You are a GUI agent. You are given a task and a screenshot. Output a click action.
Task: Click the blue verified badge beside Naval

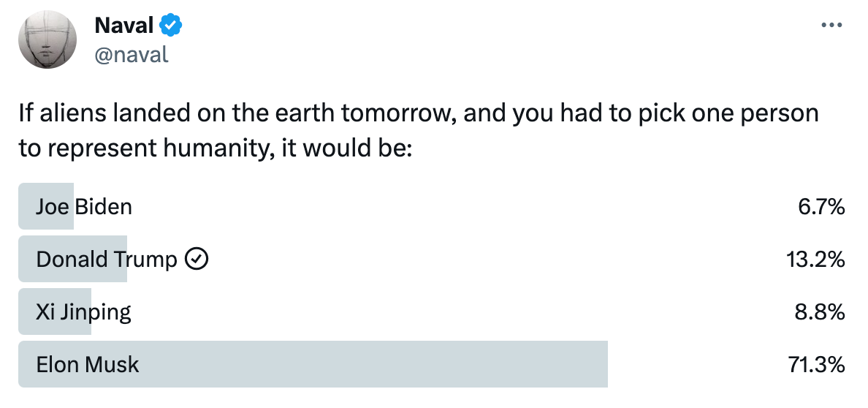pyautogui.click(x=171, y=25)
